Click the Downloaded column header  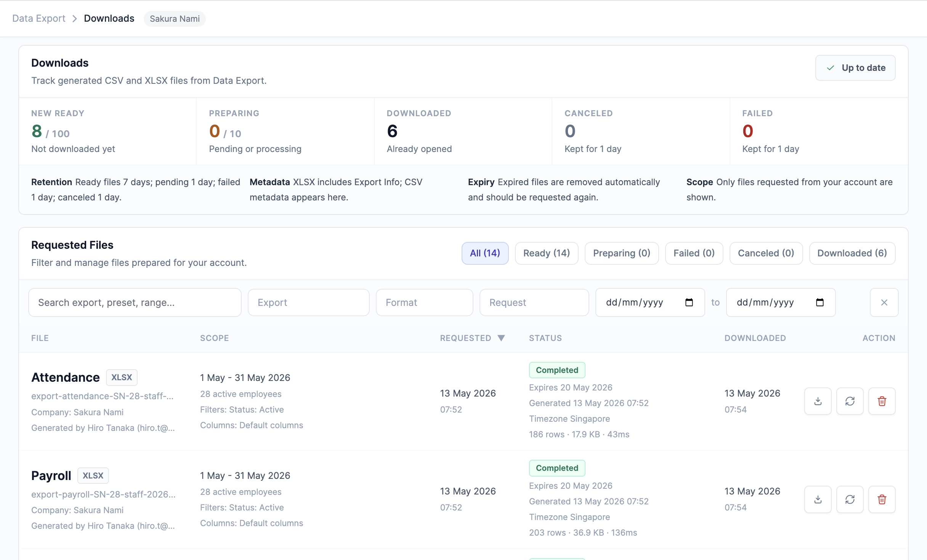click(755, 338)
